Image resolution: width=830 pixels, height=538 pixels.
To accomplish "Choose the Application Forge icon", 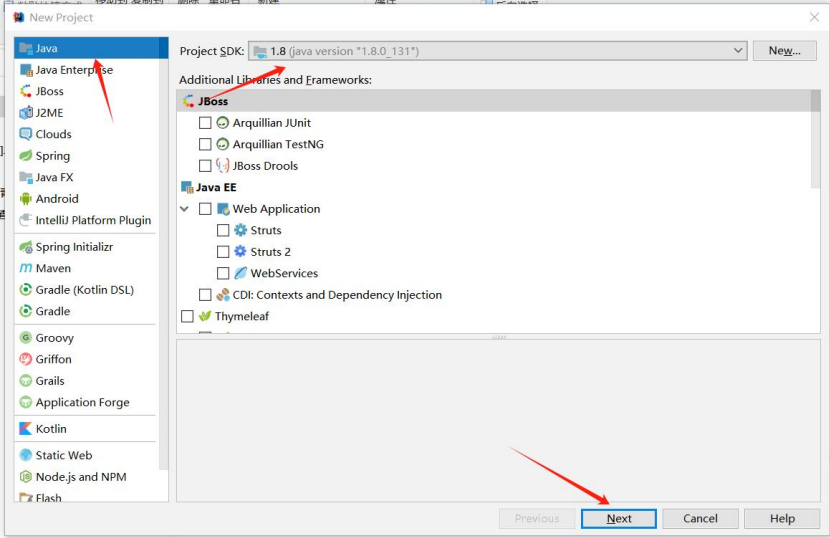I will [25, 402].
